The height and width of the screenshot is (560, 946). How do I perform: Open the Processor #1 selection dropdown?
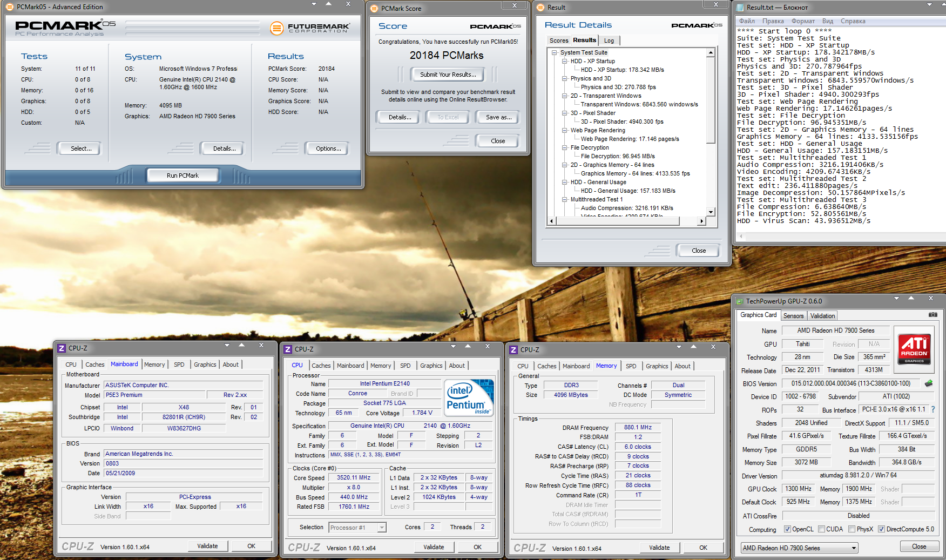tap(382, 528)
